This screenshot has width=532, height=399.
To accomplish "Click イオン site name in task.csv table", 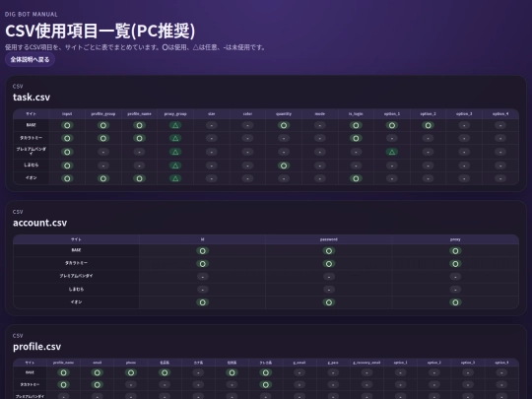I will (x=32, y=177).
